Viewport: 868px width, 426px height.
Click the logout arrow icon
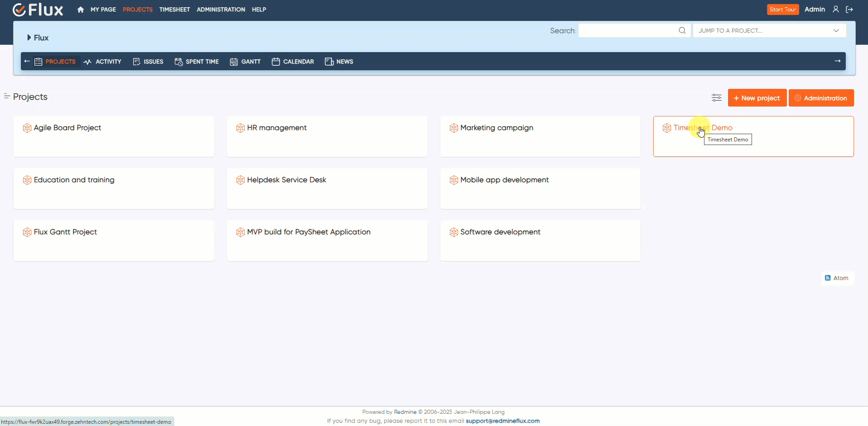coord(850,9)
